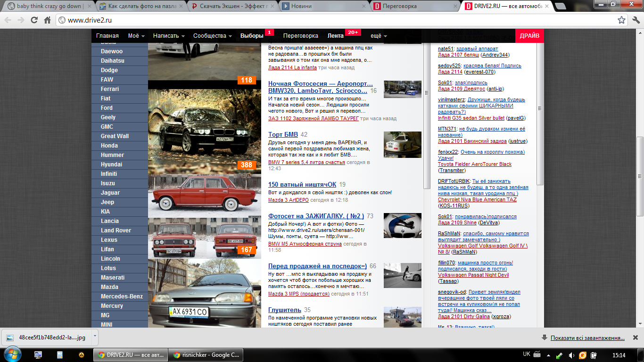Switch to the 'Переговорка' browser tab
Image resolution: width=644 pixels, height=362 pixels.
tap(415, 7)
